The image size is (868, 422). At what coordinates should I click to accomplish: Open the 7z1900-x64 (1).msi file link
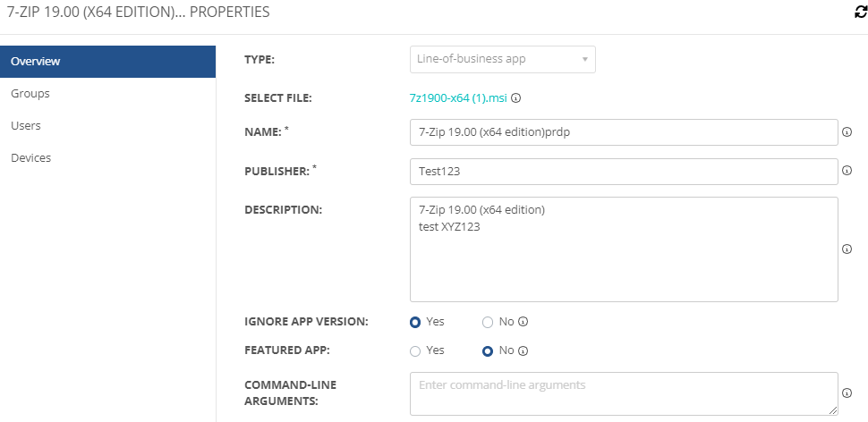[458, 99]
